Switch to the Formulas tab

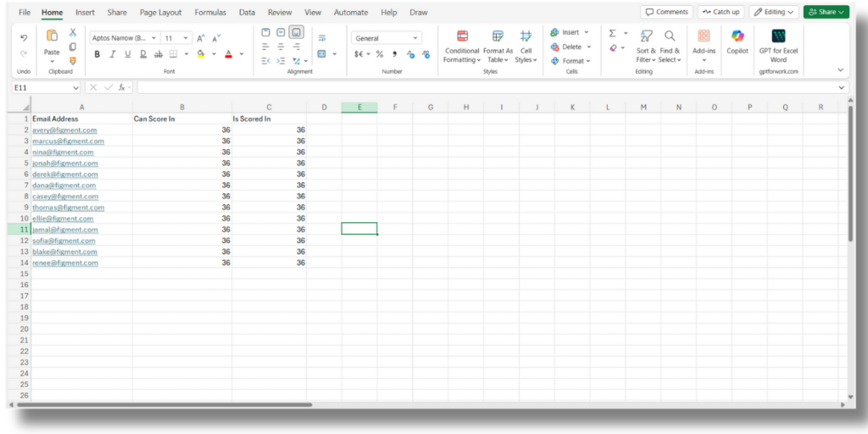pyautogui.click(x=210, y=13)
